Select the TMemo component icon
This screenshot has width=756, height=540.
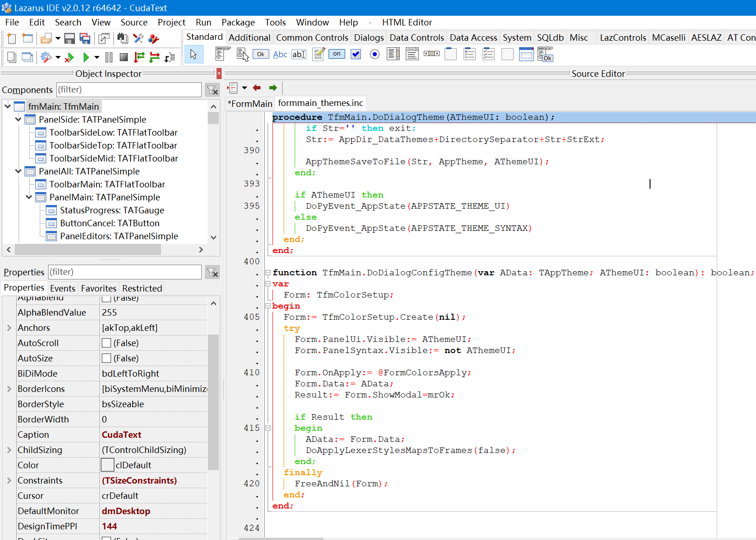point(318,55)
